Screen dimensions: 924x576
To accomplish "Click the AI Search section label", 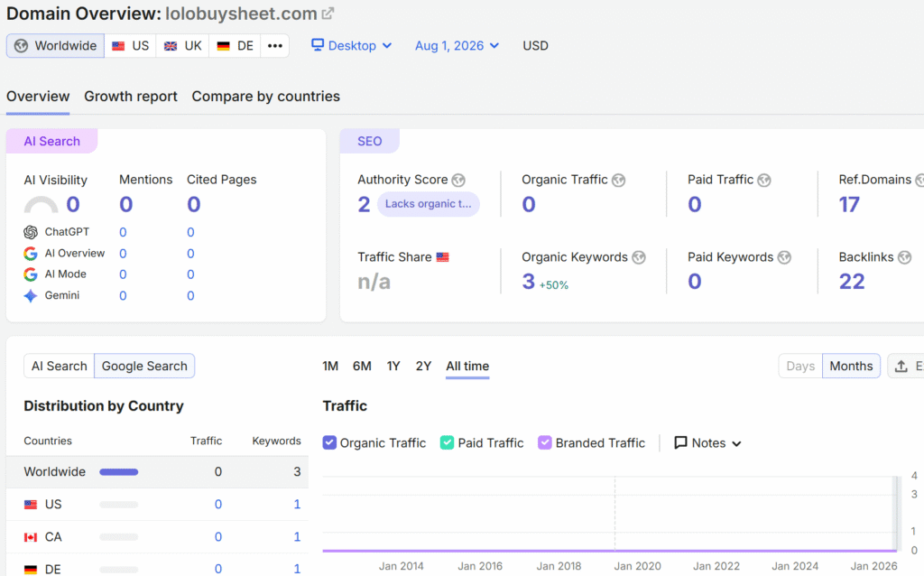I will [51, 141].
